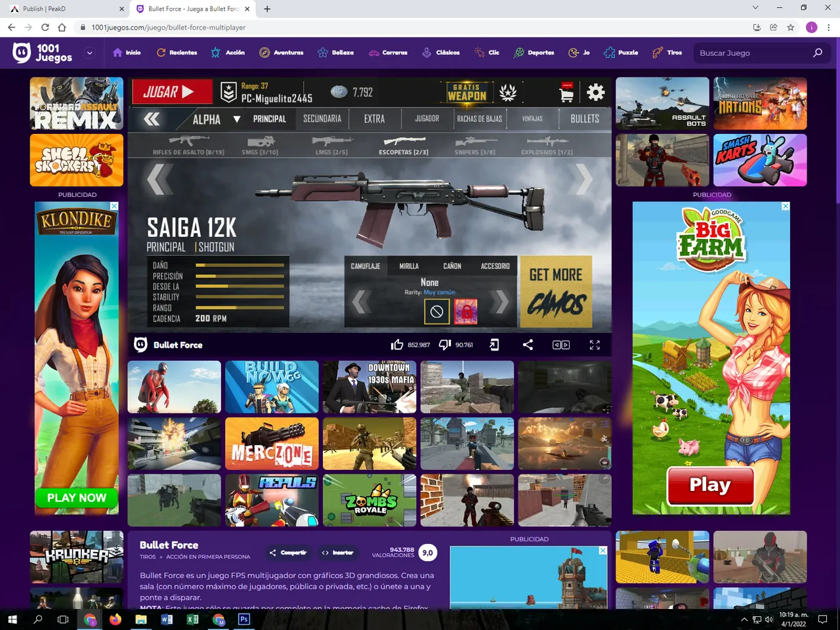
Task: Open the Zombs Royale game thumbnail
Action: [x=369, y=500]
